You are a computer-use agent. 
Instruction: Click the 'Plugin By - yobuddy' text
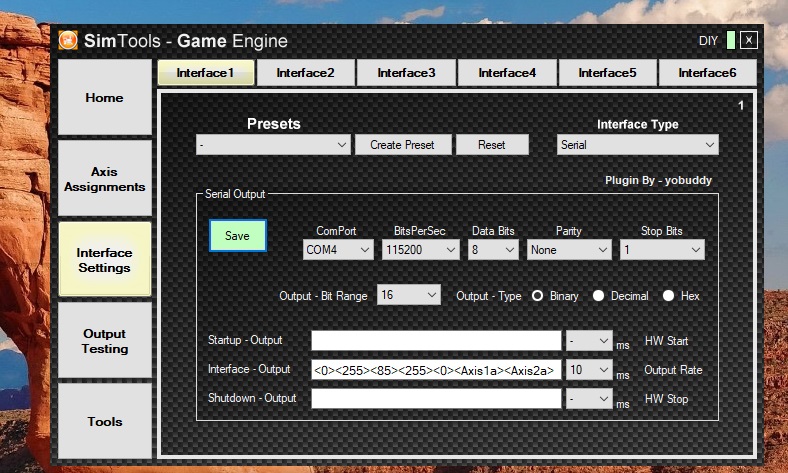pos(658,180)
